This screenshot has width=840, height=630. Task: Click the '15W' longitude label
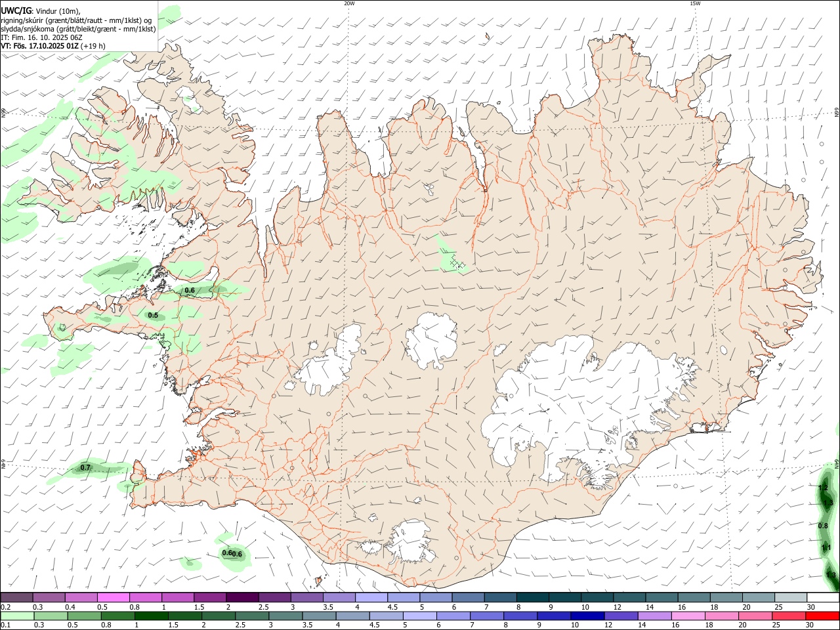point(696,3)
